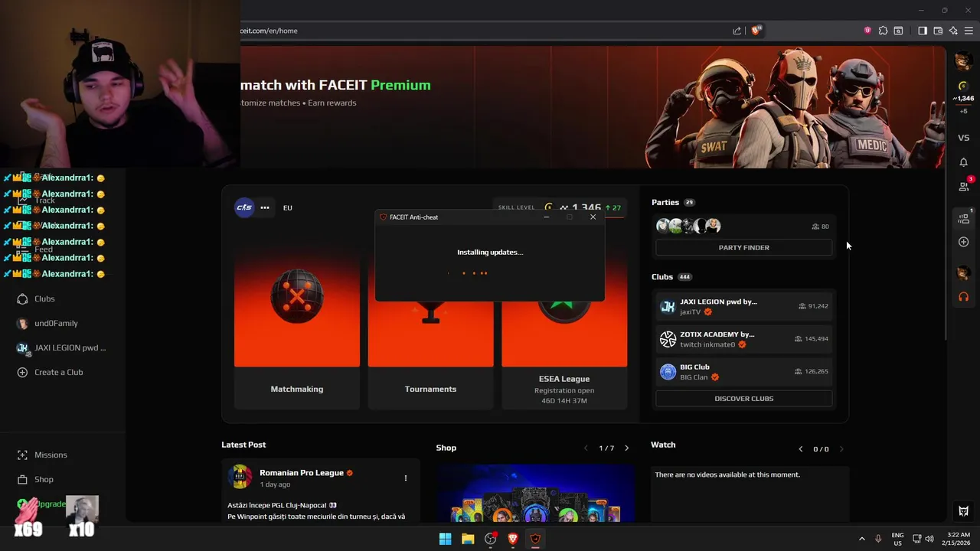980x551 pixels.
Task: Toggle the Brave sidebar panel icon
Action: [x=923, y=31]
